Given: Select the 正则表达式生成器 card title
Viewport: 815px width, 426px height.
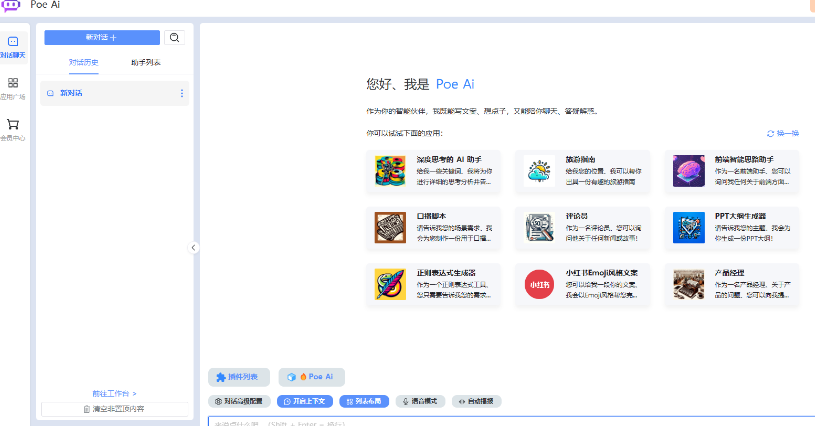Looking at the screenshot, I should (446, 273).
